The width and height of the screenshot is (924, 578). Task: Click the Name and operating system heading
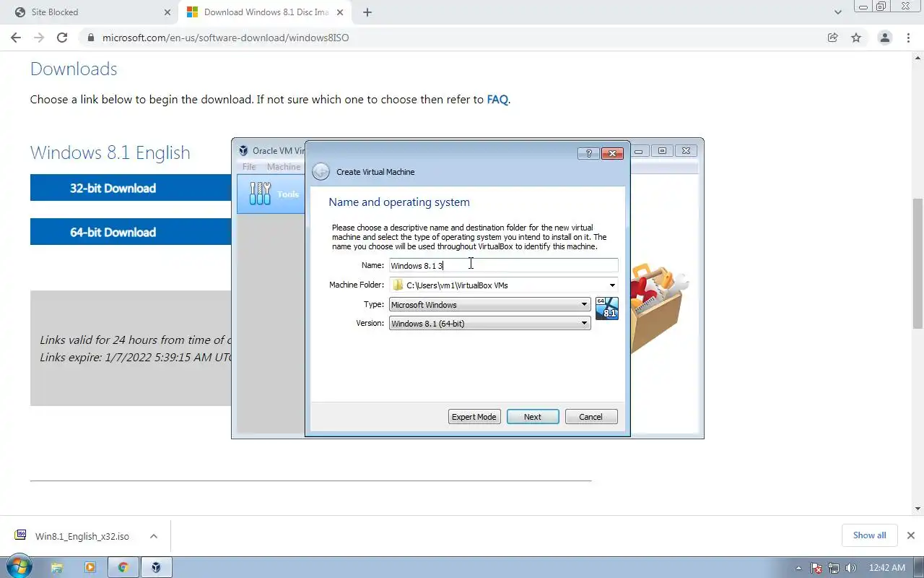pyautogui.click(x=399, y=202)
